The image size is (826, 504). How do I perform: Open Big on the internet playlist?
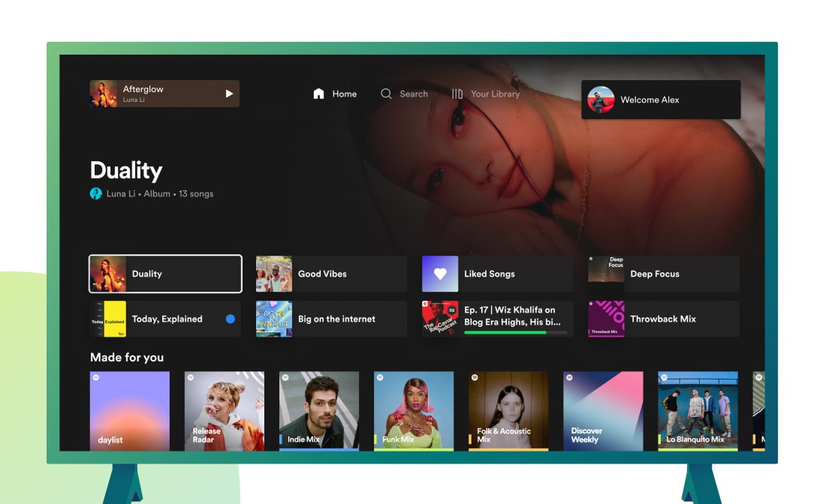(331, 319)
